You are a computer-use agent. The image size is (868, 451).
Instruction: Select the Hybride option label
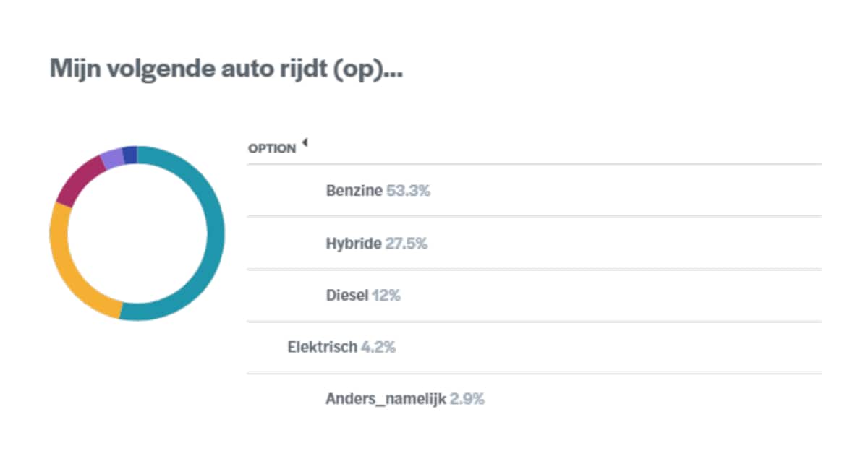[353, 244]
